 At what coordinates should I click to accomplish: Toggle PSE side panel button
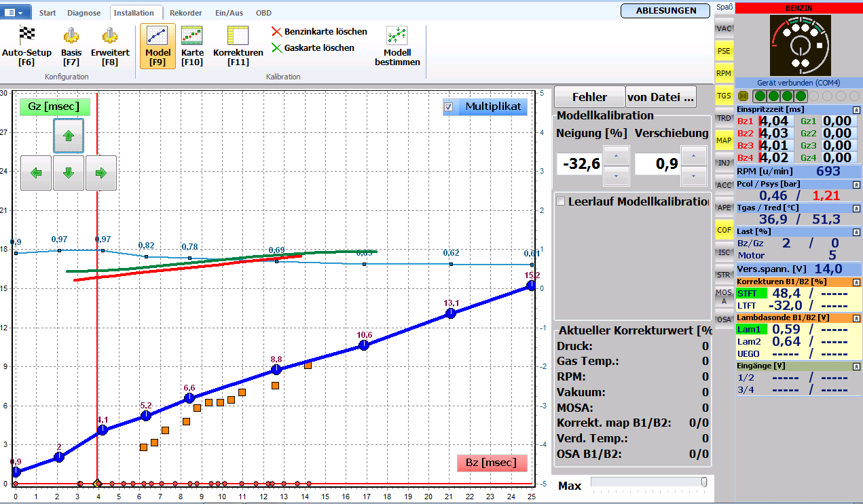(724, 51)
